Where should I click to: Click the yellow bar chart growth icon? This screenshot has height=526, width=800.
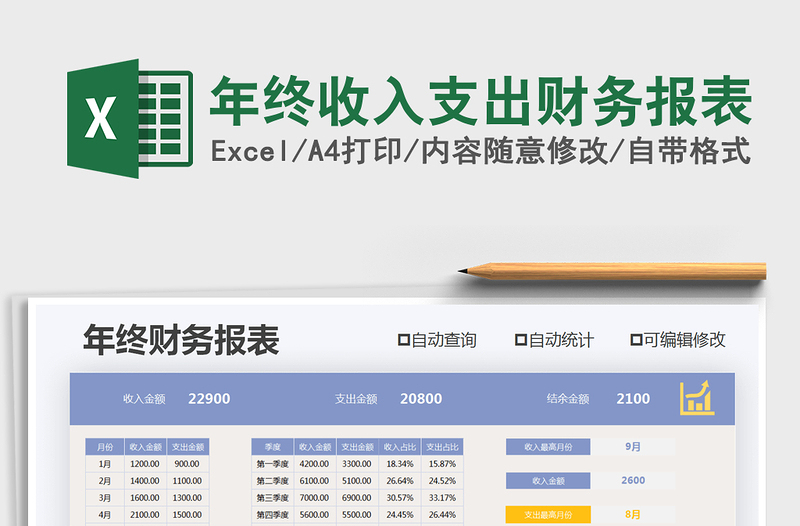tap(697, 398)
